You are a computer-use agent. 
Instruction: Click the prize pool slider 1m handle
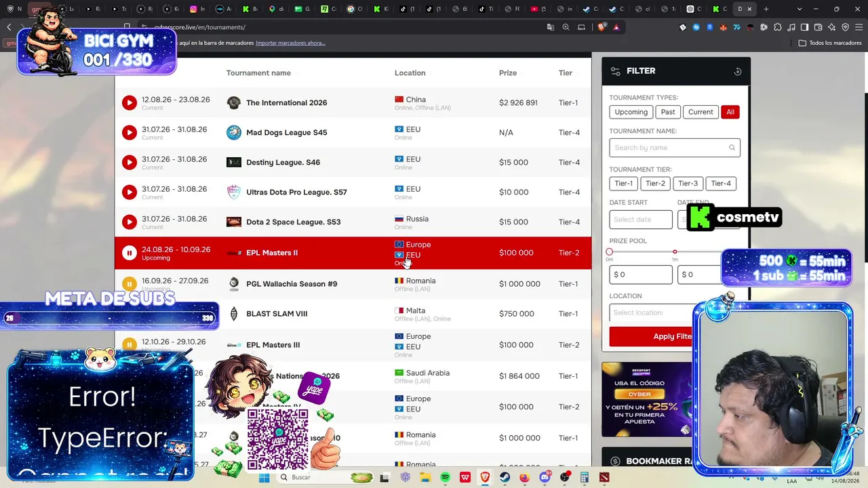pos(675,252)
